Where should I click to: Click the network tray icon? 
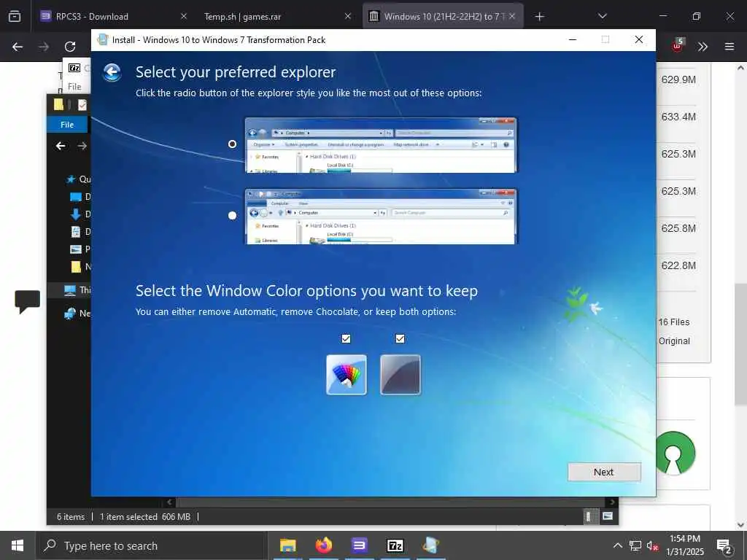tap(635, 545)
